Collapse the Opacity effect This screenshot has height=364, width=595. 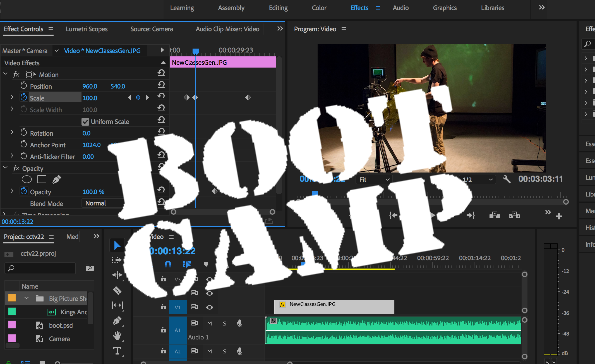coord(5,167)
